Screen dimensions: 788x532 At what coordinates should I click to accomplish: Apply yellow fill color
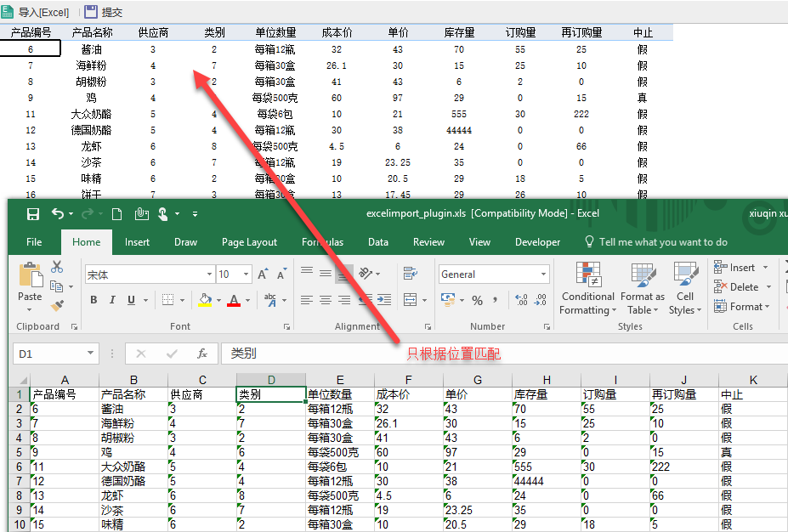[x=205, y=300]
